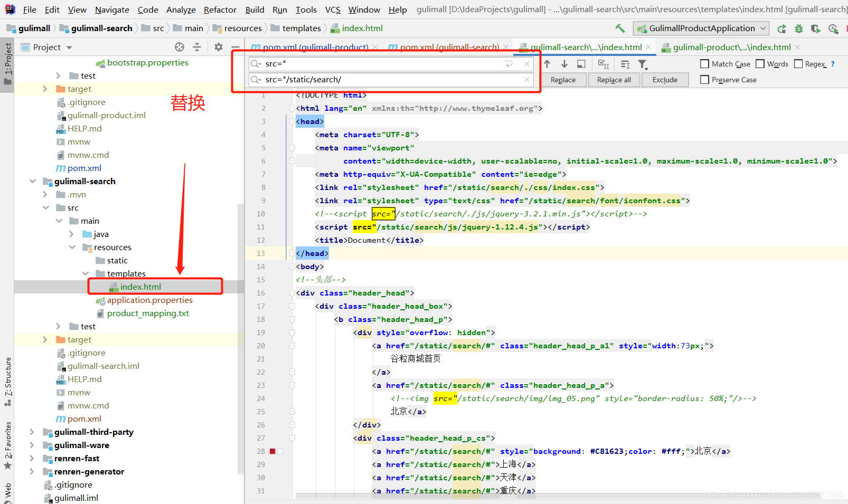This screenshot has height=504, width=848.
Task: Click the Exclude button
Action: [665, 80]
